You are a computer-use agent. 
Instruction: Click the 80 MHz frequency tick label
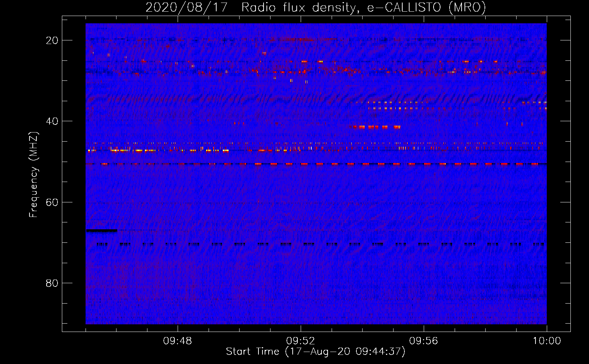click(52, 283)
